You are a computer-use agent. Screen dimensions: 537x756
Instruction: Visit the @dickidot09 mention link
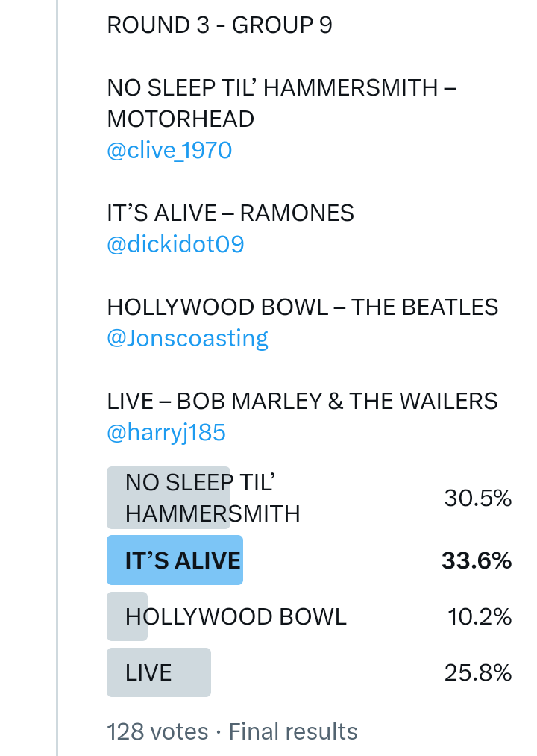coord(175,244)
